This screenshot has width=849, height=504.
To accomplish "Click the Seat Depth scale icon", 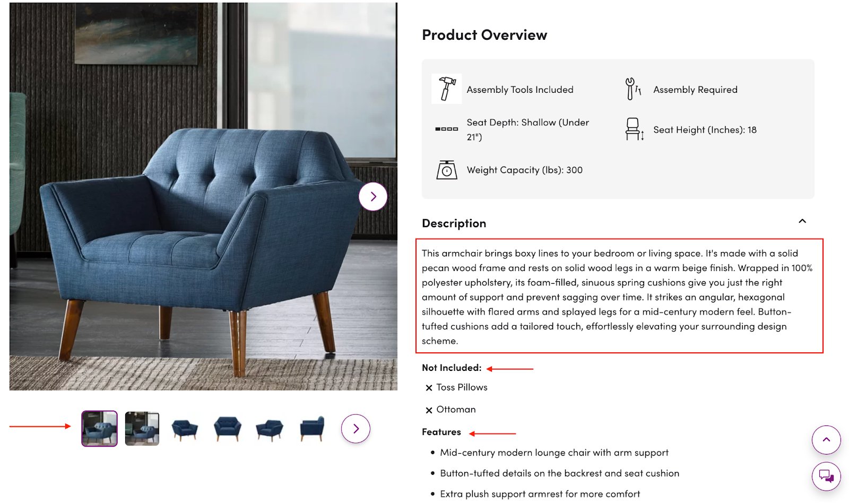I will (x=446, y=129).
